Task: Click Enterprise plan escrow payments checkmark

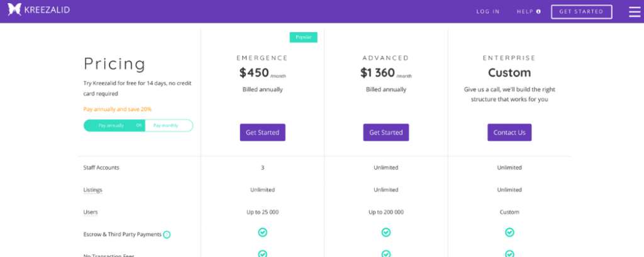Action: tap(509, 232)
